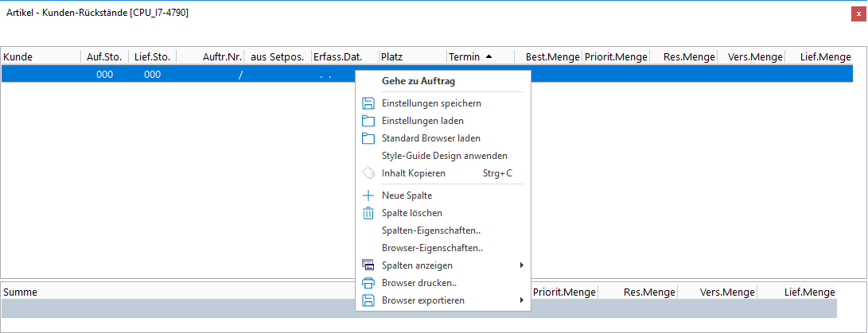
Task: Toggle sort order on Termin column header
Action: 469,56
